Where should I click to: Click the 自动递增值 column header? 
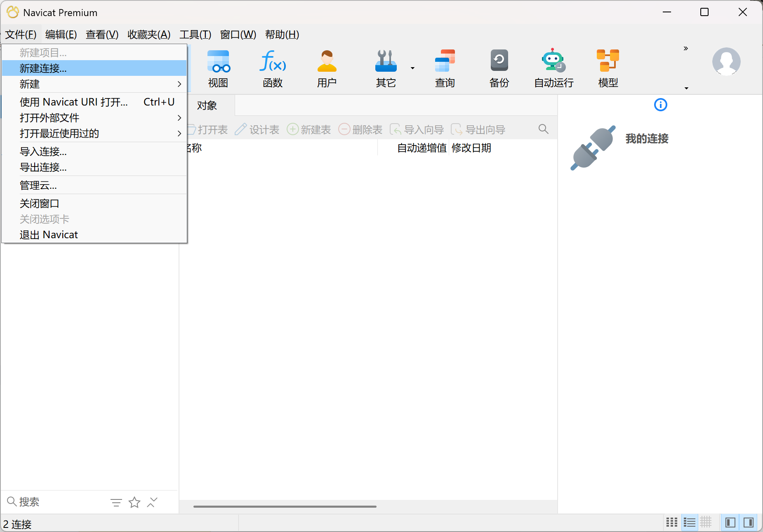coord(422,148)
